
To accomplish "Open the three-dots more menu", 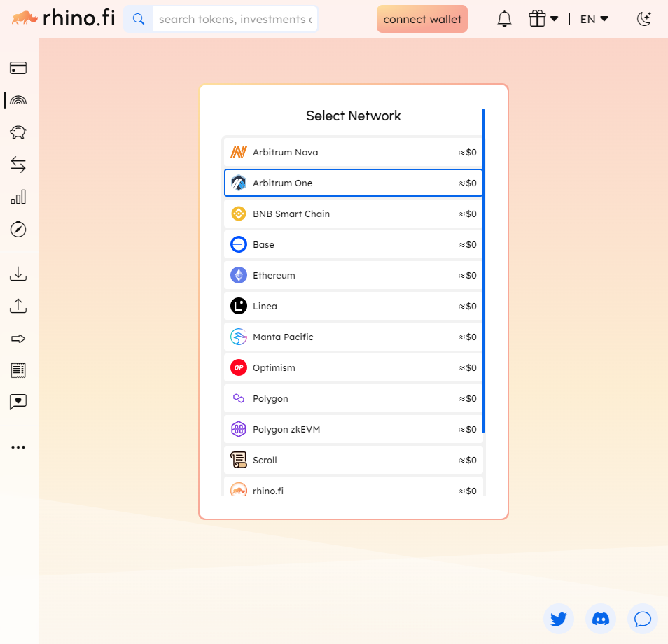I will tap(18, 447).
